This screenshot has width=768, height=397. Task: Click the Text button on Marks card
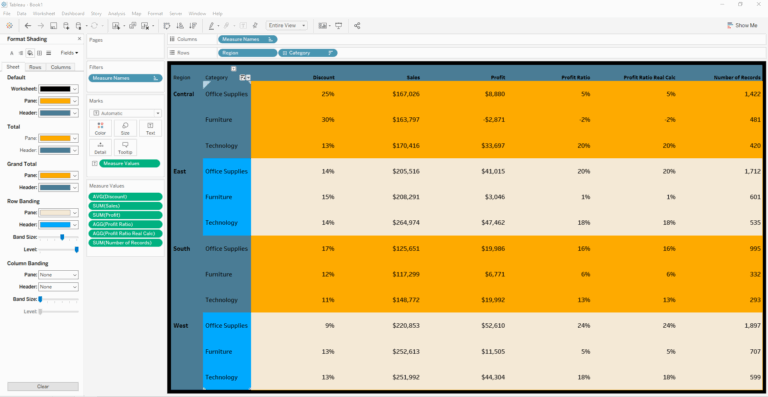point(150,128)
